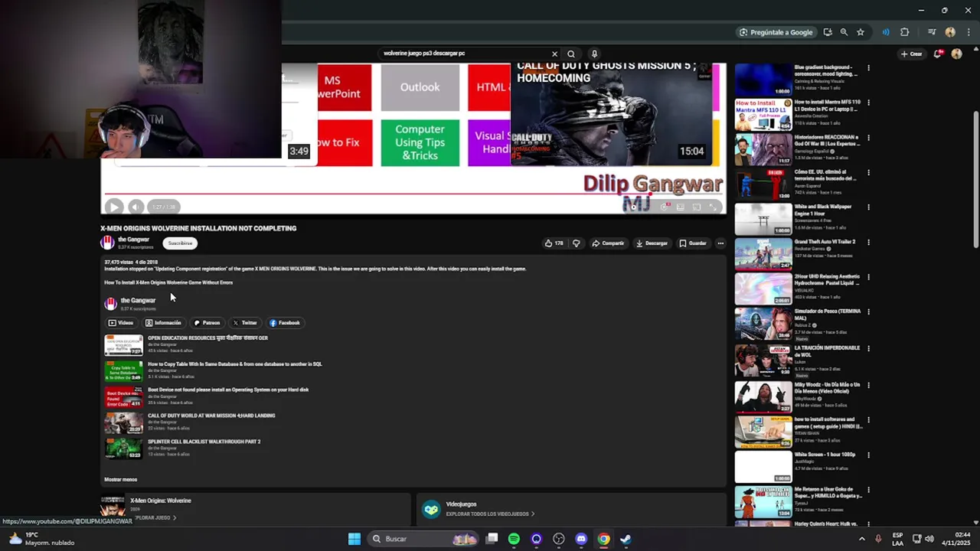
Task: Open Simulador de Pesca video title
Action: 828,315
